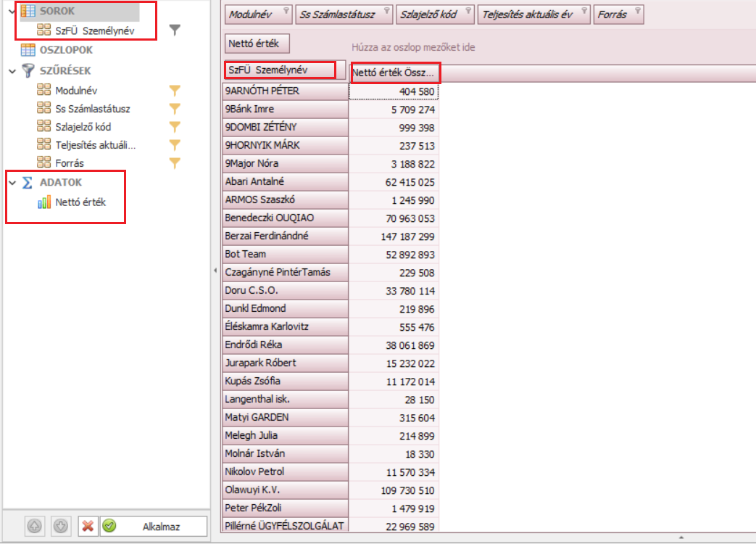
Task: Click the filter funnel beside Szlajelző kód in the tree
Action: click(174, 126)
